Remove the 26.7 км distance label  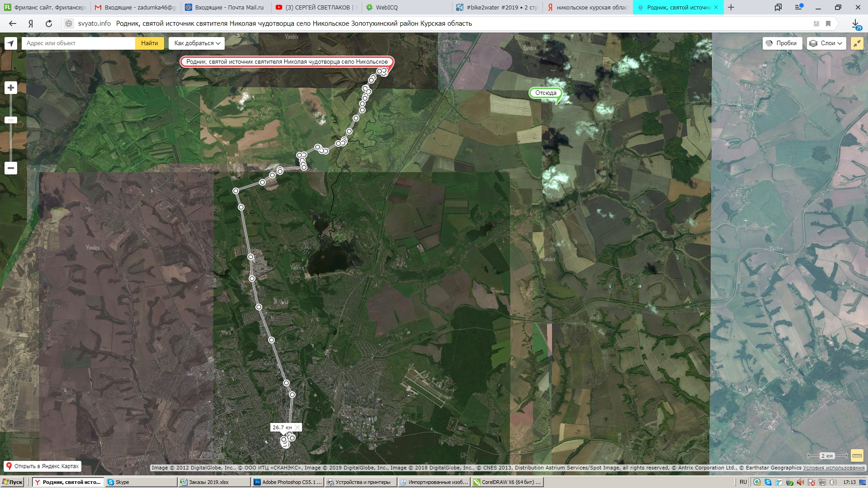click(x=297, y=427)
